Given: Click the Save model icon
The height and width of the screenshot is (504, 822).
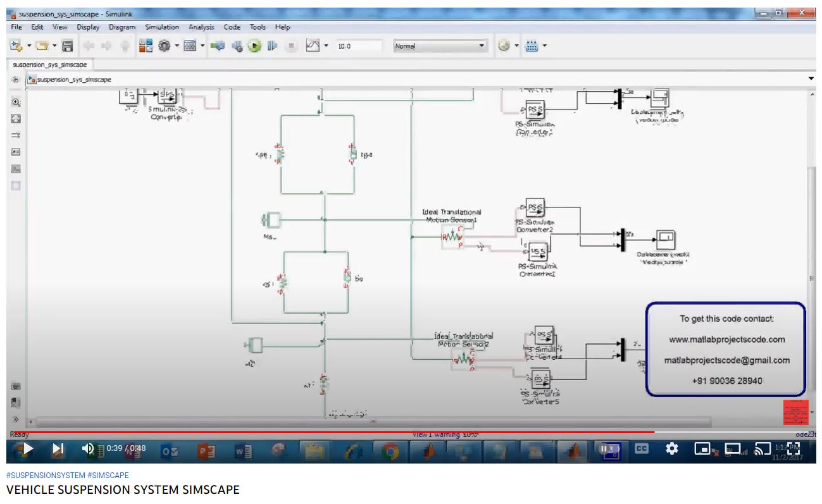Looking at the screenshot, I should (68, 46).
